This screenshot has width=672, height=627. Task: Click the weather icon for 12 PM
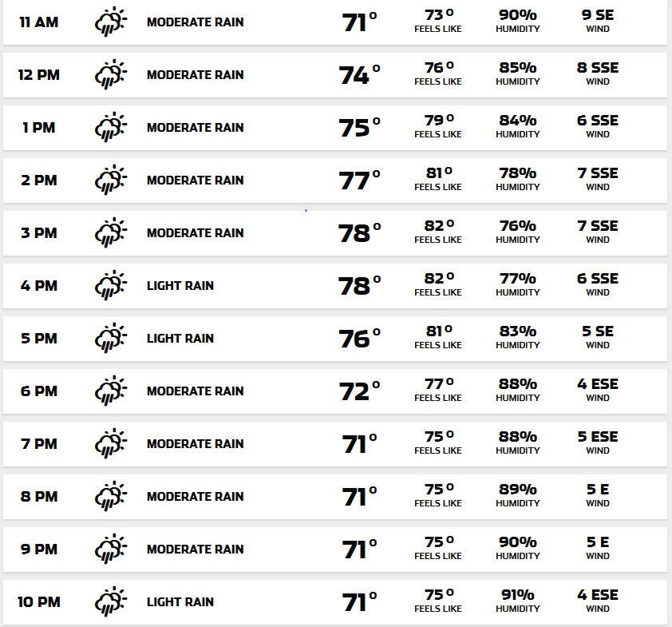coord(111,74)
